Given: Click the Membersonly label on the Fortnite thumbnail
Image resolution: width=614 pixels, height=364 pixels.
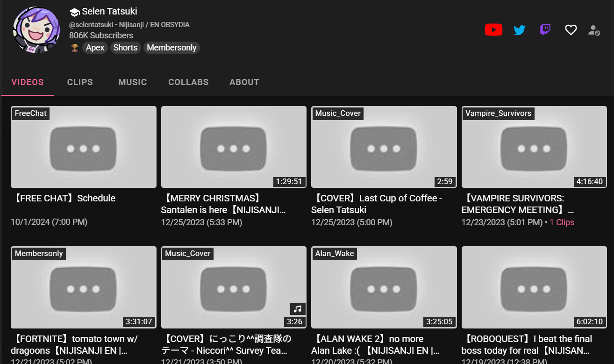Looking at the screenshot, I should coord(39,254).
